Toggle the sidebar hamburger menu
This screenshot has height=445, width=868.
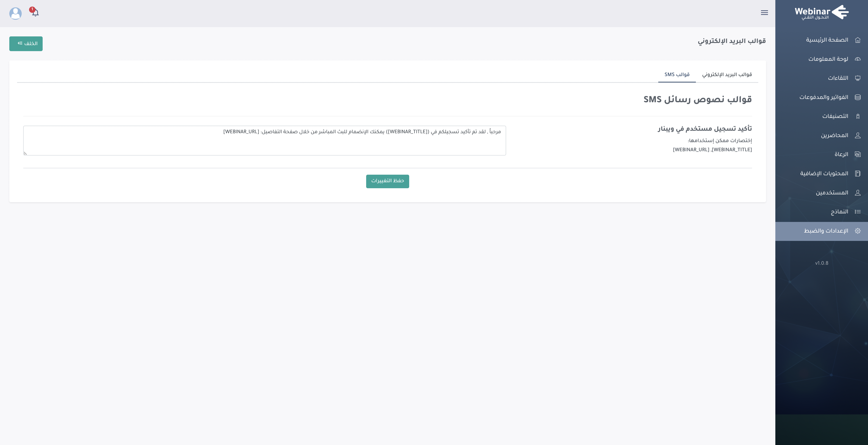pyautogui.click(x=764, y=12)
